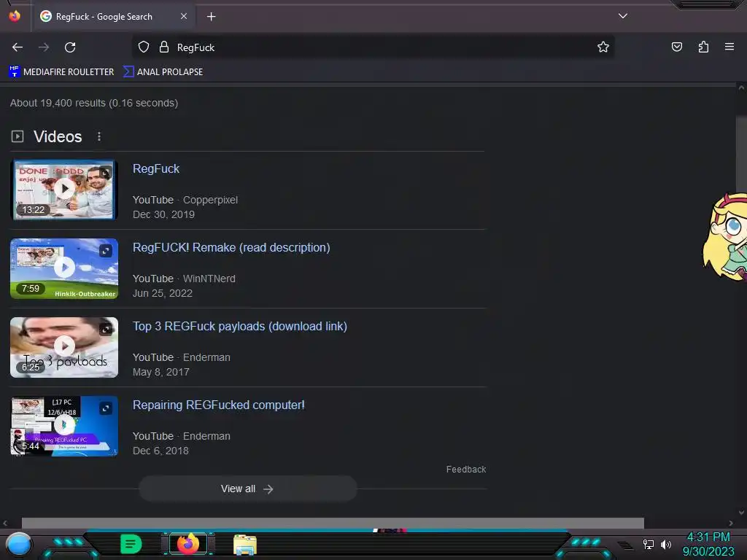Open the Start orb on the taskbar

coord(19,544)
